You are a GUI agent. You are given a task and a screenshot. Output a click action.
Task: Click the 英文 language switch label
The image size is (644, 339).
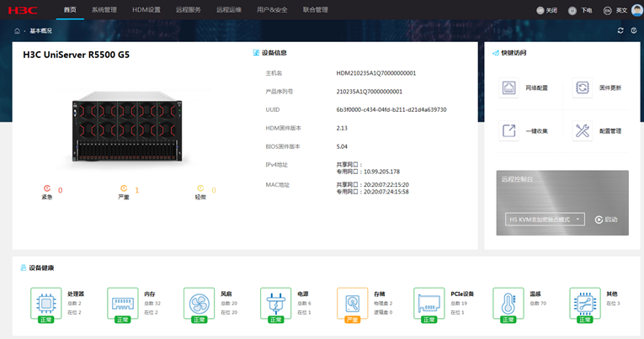click(x=621, y=11)
